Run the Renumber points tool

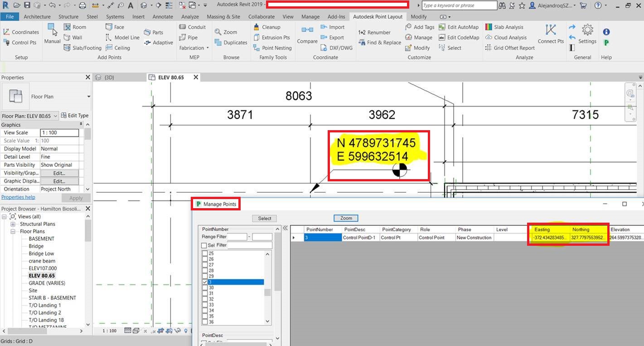(x=374, y=33)
